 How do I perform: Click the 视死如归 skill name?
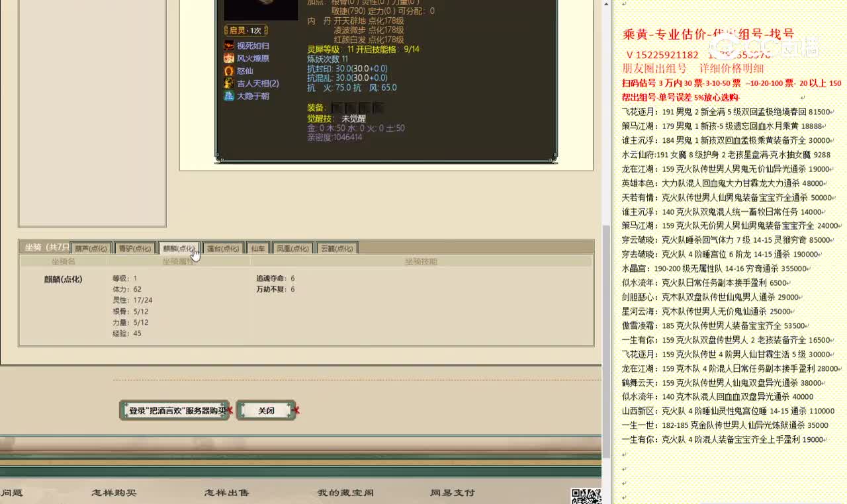[x=253, y=46]
